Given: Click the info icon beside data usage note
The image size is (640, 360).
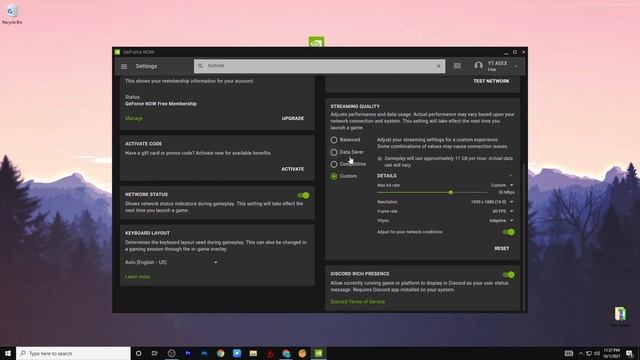Looking at the screenshot, I should (380, 159).
